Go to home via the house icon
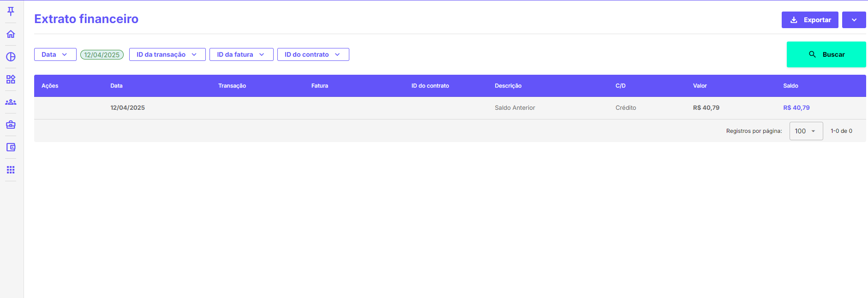This screenshot has height=298, width=868. 11,34
